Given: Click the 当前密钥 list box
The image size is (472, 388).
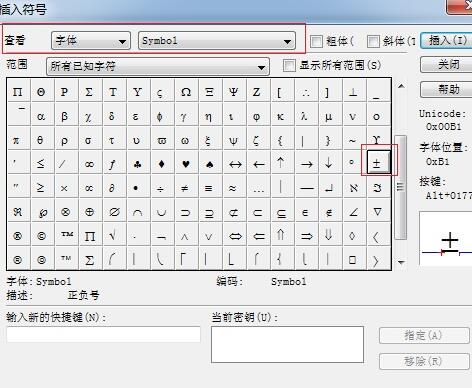Looking at the screenshot, I should click(287, 344).
